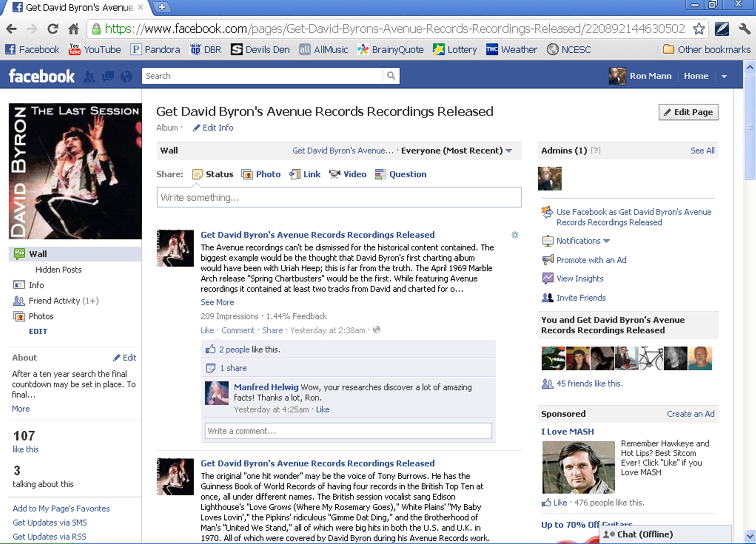Viewport: 756px width, 544px height.
Task: Open the YouTube bookmark
Action: click(x=94, y=50)
